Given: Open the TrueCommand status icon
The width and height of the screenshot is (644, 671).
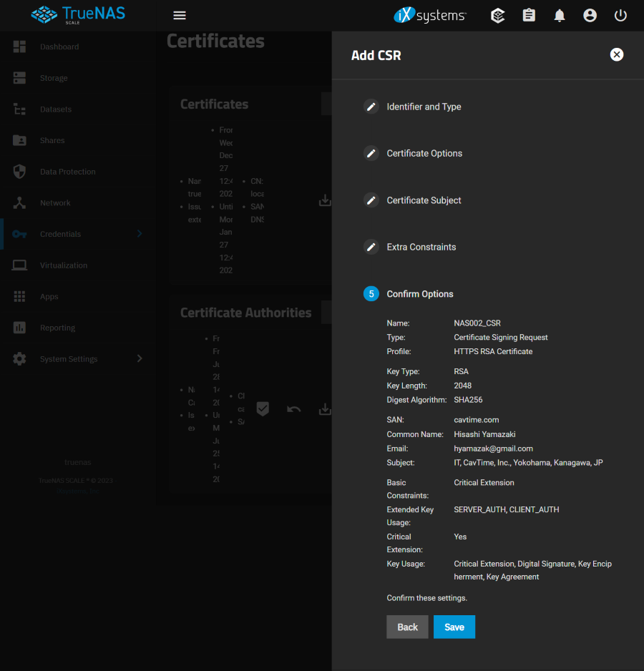Looking at the screenshot, I should 498,15.
